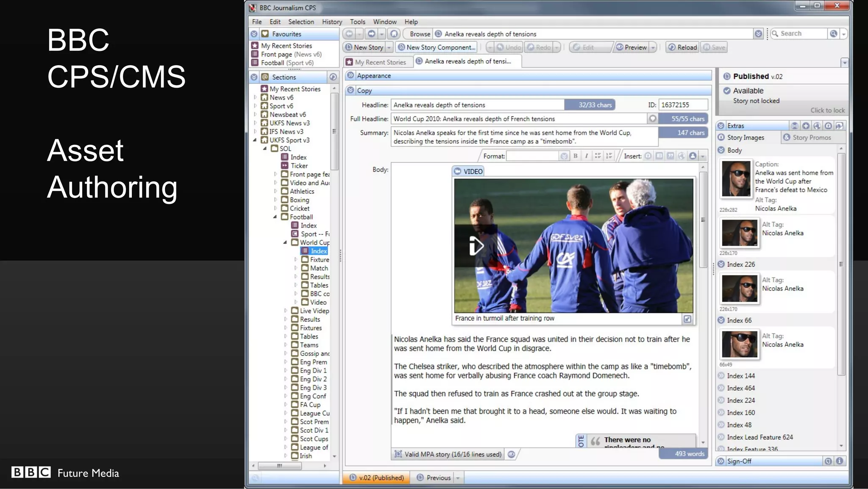Screen dimensions: 868x489
Task: Open the New Story dropdown arrow
Action: (389, 47)
